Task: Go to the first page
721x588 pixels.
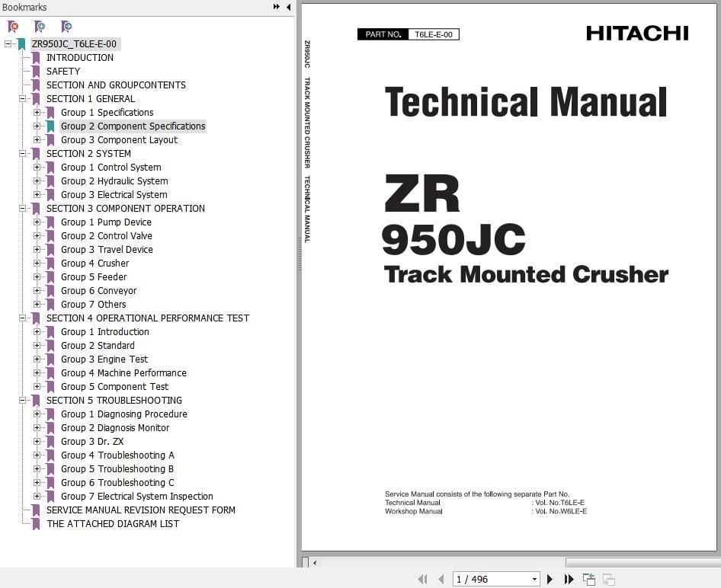Action: pyautogui.click(x=421, y=580)
